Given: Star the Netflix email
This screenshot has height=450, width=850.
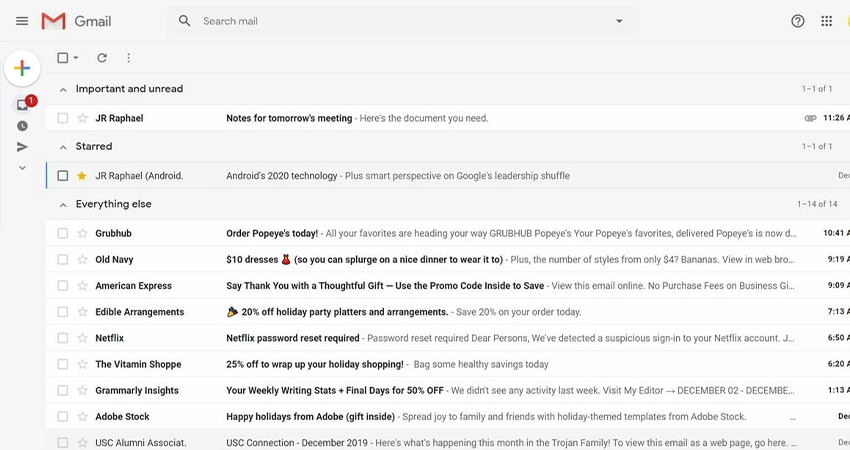Looking at the screenshot, I should point(82,338).
